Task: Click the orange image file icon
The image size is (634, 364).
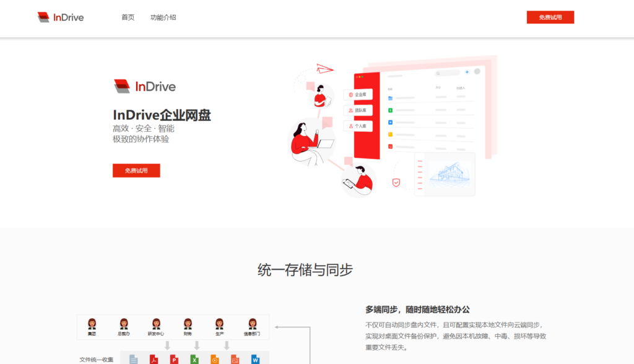Action: click(x=235, y=359)
